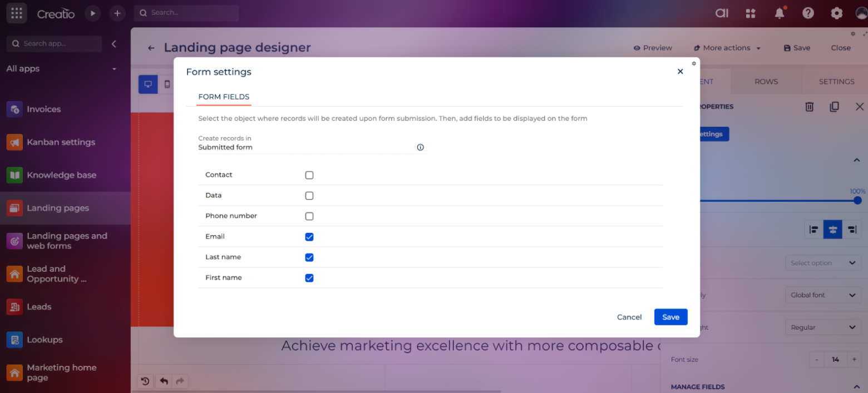Open the Global font dropdown
The image size is (868, 393).
click(822, 295)
